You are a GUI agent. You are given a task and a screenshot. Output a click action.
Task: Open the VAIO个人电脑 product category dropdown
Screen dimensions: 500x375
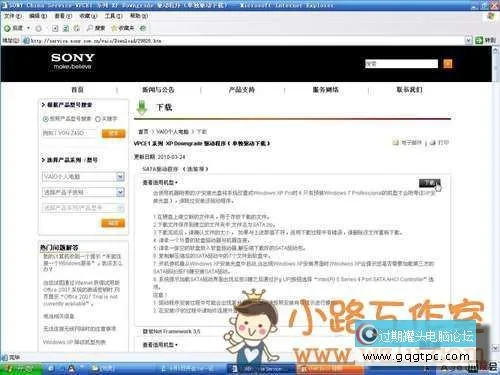tap(83, 177)
